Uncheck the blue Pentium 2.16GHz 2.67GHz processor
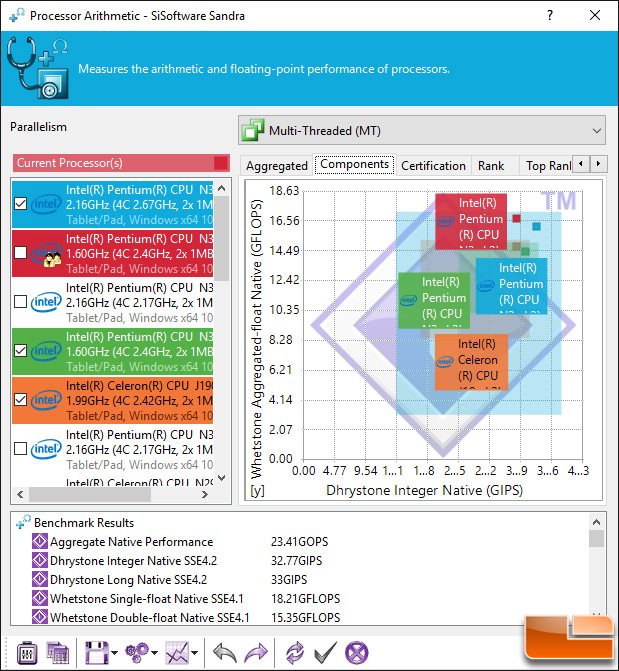Screen dimensions: 619x671 pos(21,204)
